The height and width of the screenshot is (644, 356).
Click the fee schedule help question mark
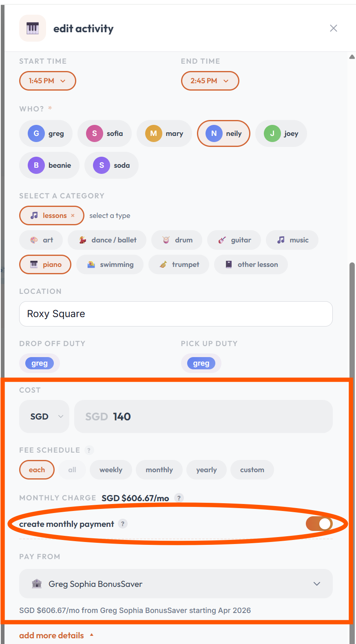pyautogui.click(x=89, y=450)
